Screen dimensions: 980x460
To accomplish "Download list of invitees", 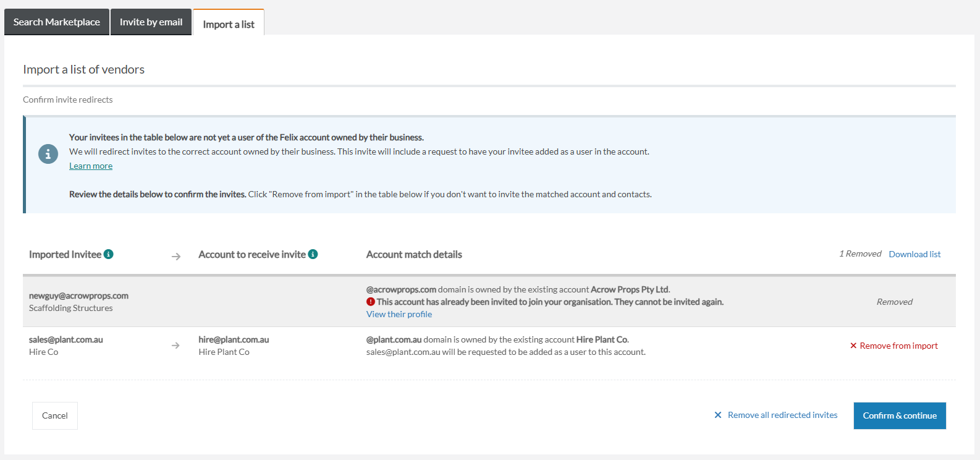I will pyautogui.click(x=915, y=254).
